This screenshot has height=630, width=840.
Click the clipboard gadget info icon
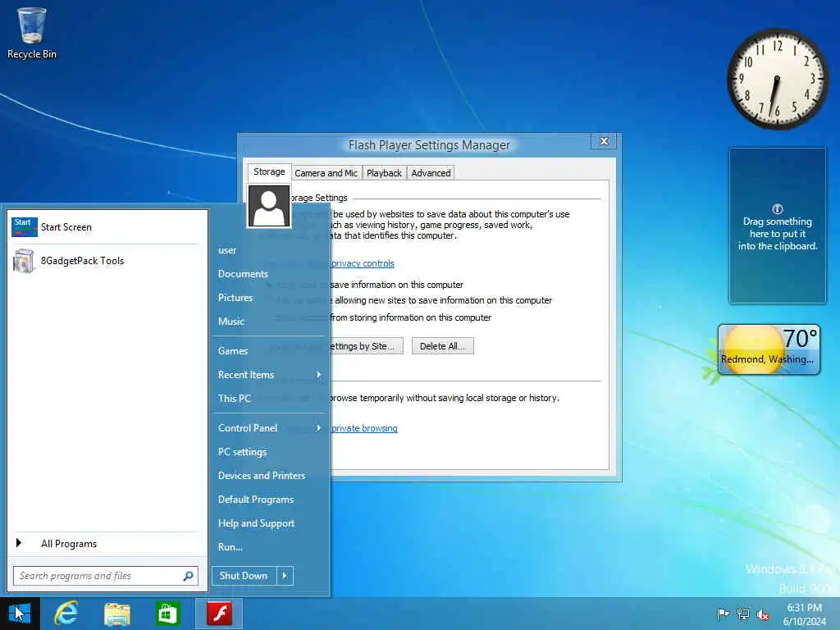(x=778, y=209)
